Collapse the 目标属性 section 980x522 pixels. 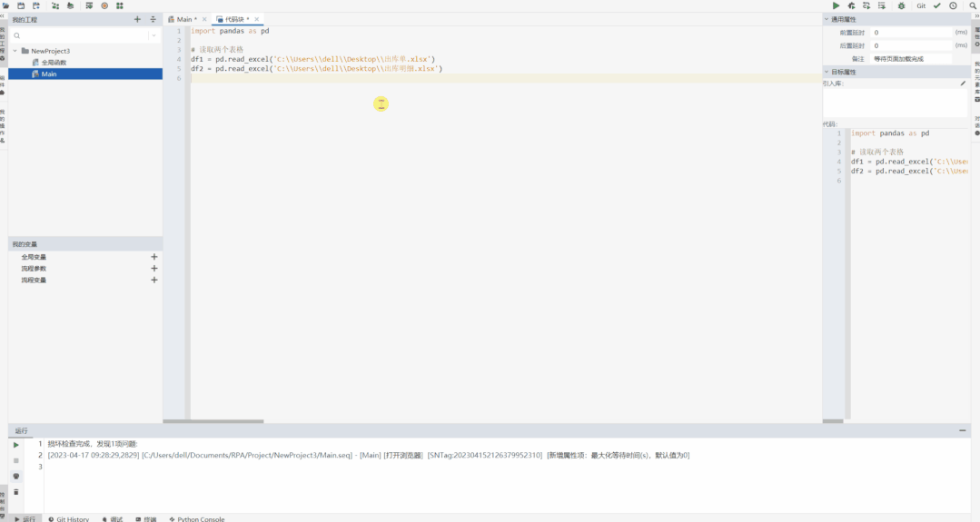click(x=827, y=72)
